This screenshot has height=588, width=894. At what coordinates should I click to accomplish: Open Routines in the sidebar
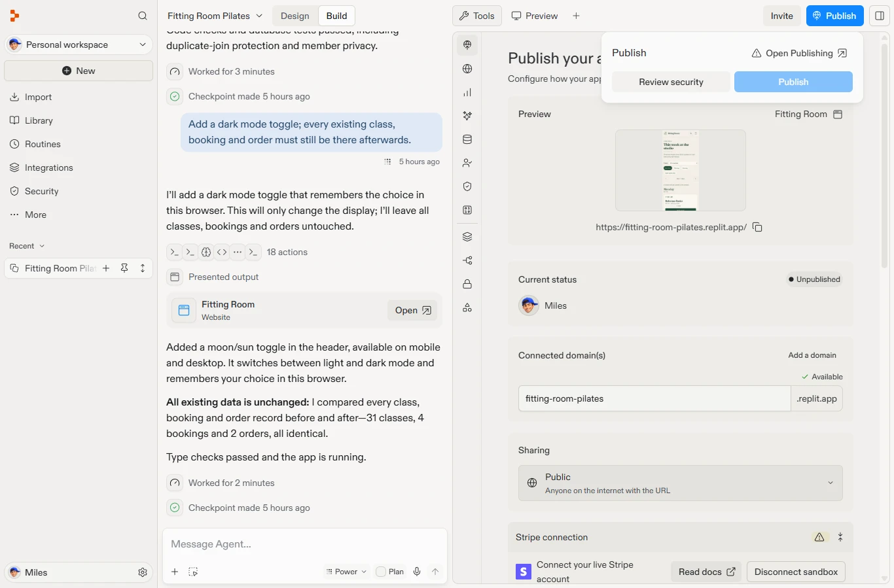point(43,144)
